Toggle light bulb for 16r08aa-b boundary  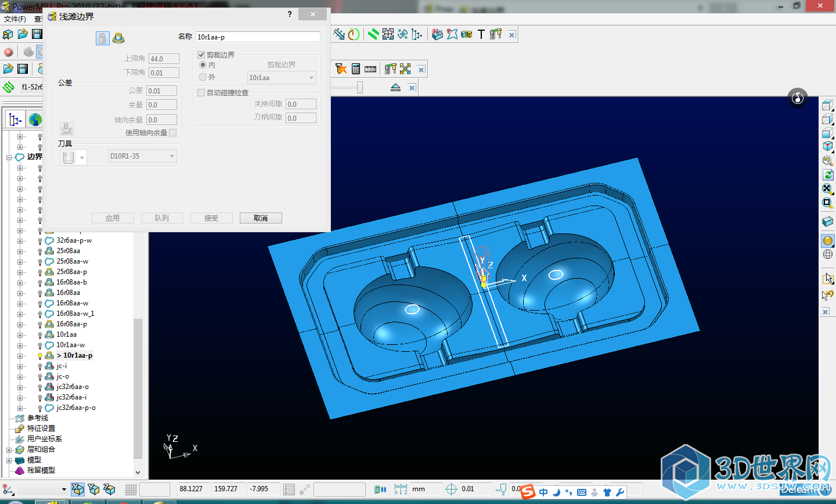click(40, 282)
